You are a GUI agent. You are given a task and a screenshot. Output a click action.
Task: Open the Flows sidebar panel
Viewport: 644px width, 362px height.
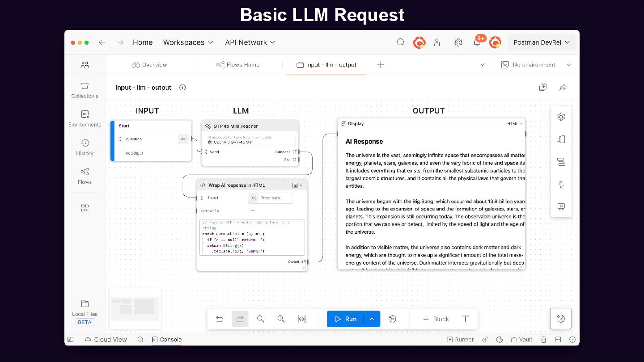[x=85, y=176]
